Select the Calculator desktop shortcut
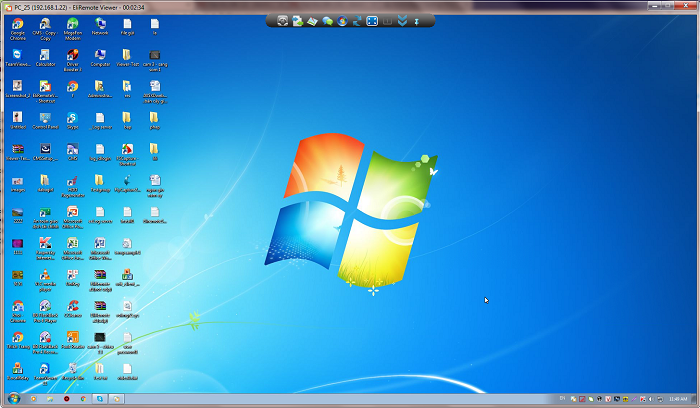This screenshot has width=700, height=408. coord(45,58)
